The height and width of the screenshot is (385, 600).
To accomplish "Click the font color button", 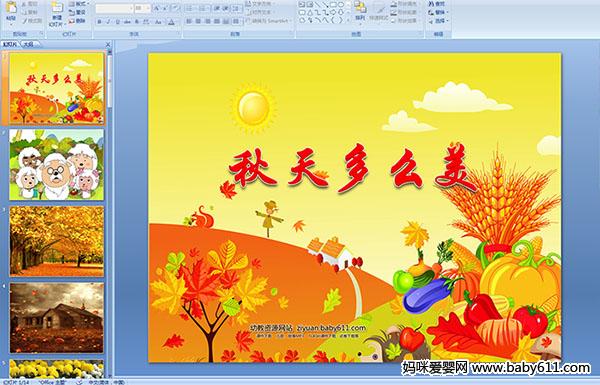I will tap(171, 22).
